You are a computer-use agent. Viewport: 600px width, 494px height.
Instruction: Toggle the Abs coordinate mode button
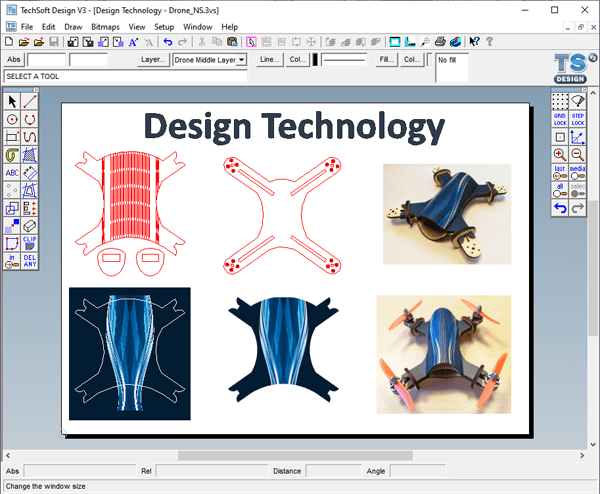point(13,60)
